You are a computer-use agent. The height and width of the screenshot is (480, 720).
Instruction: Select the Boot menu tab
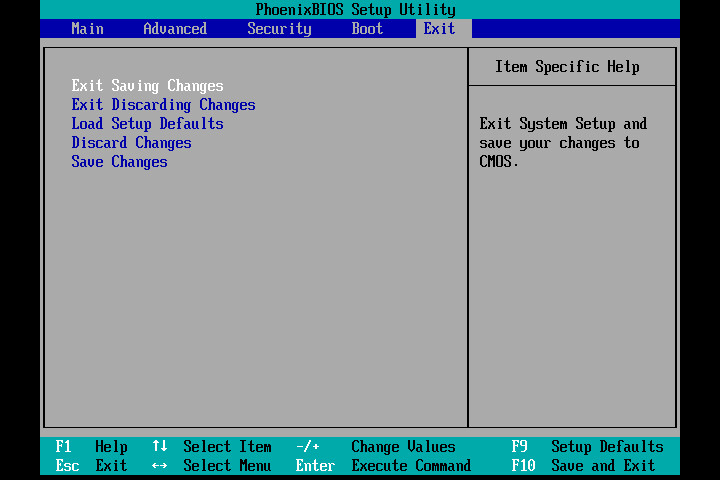point(367,28)
